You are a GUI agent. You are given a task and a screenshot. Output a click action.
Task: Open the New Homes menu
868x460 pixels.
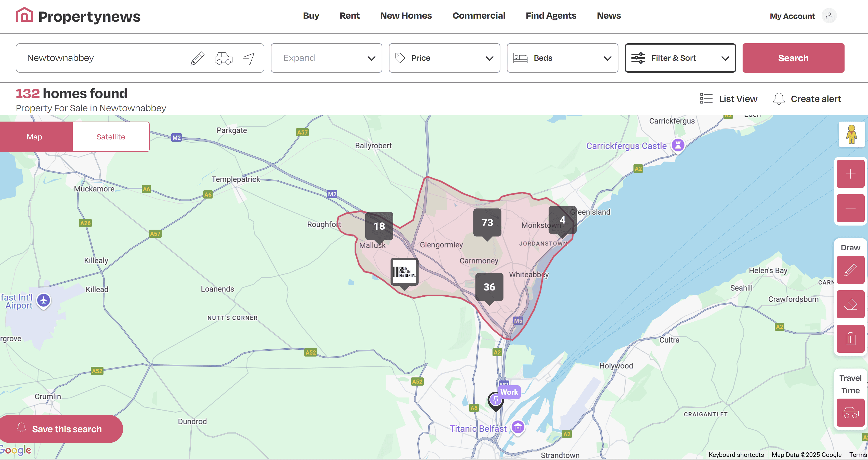click(x=406, y=16)
